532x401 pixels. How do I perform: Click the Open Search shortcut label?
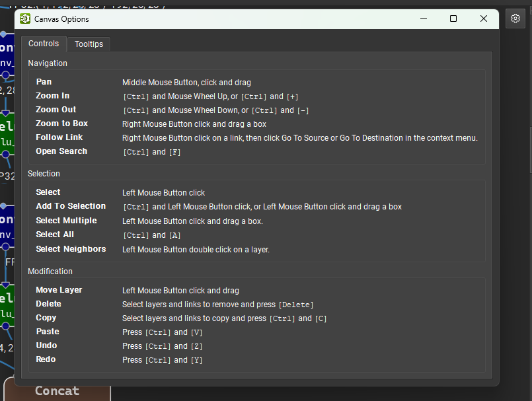[x=61, y=151]
